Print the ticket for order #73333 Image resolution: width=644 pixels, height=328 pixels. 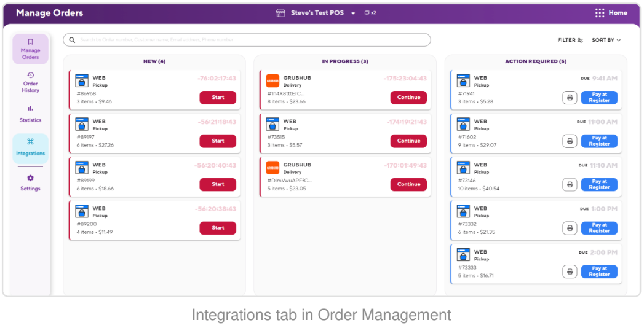(570, 271)
